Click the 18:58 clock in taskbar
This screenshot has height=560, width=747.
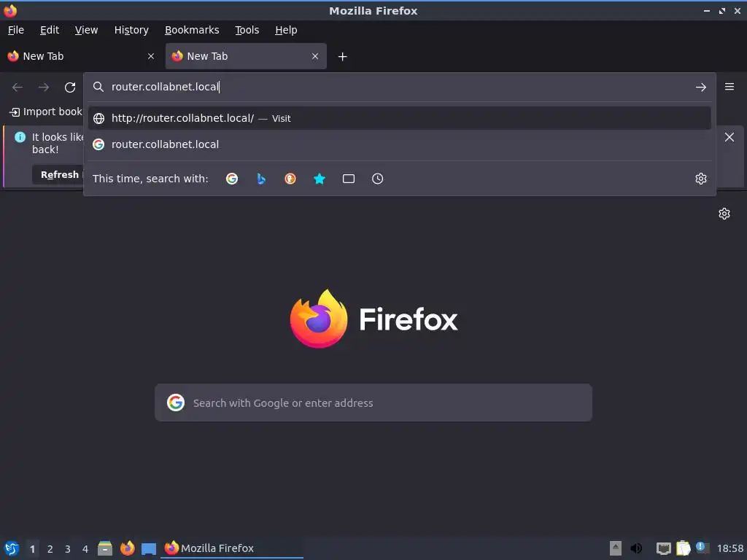coord(729,548)
